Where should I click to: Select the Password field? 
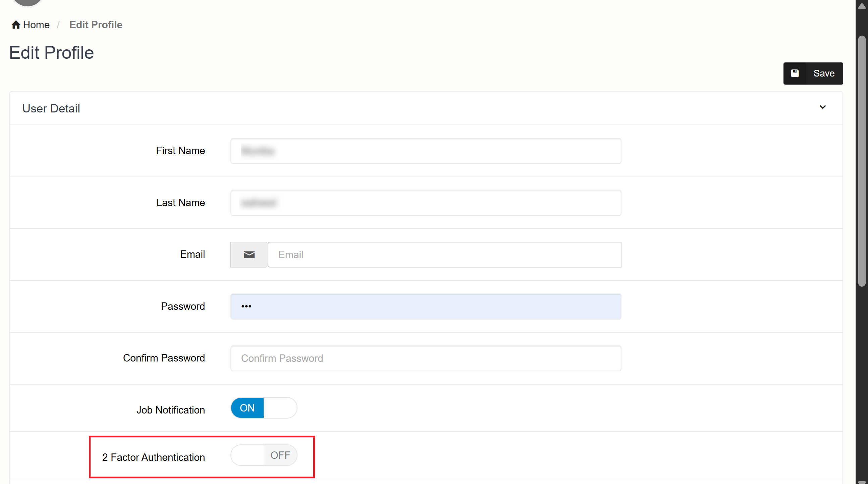426,306
